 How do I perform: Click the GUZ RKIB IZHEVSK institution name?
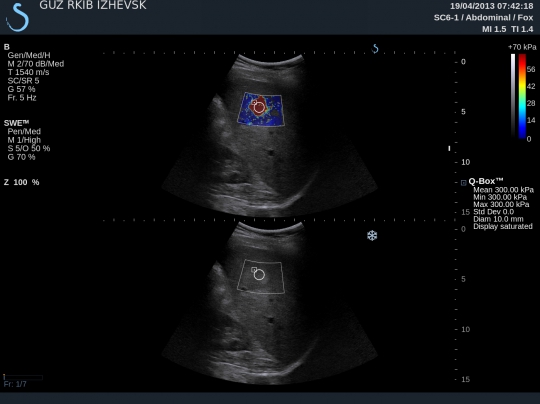[x=93, y=5]
